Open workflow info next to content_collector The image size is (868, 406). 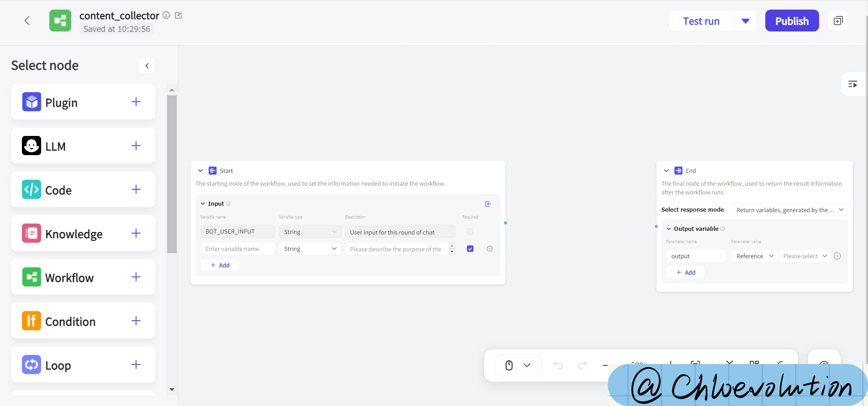[167, 15]
